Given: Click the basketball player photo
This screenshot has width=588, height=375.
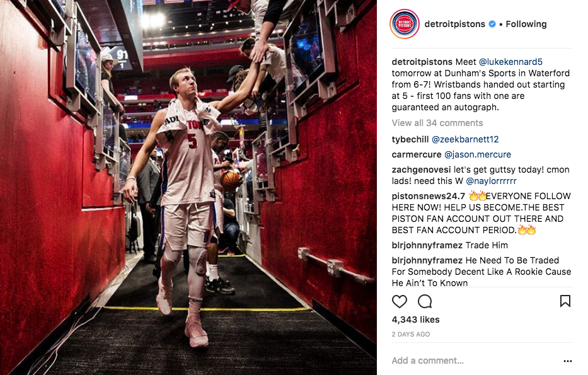Looking at the screenshot, I should (188, 188).
